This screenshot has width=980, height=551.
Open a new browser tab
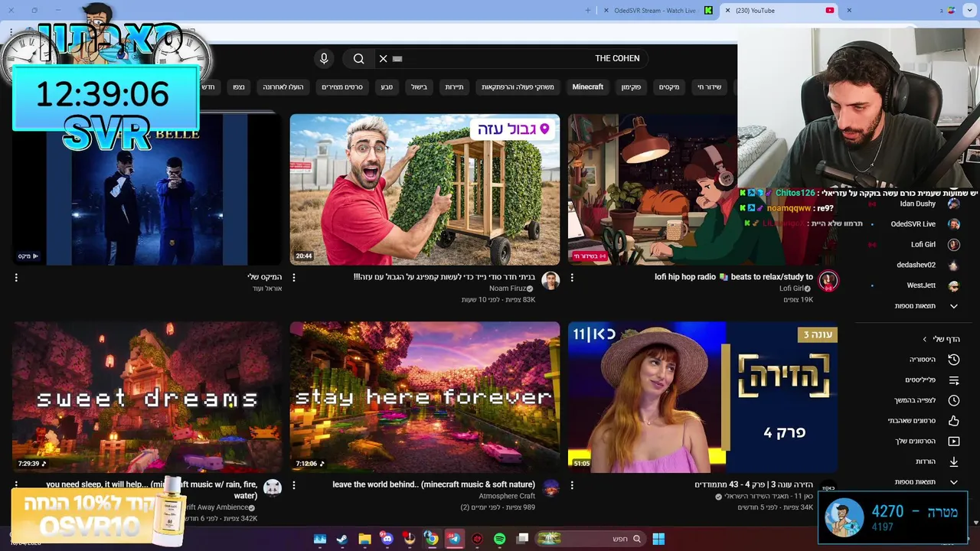[588, 11]
